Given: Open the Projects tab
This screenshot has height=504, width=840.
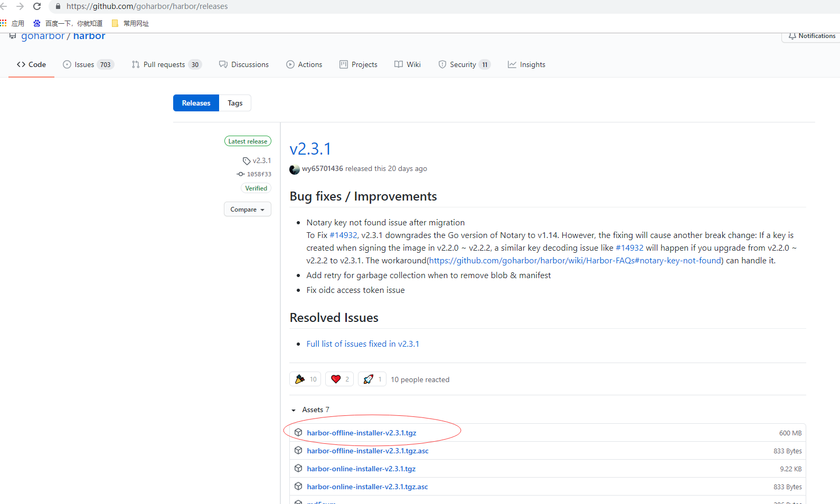Looking at the screenshot, I should pos(358,64).
